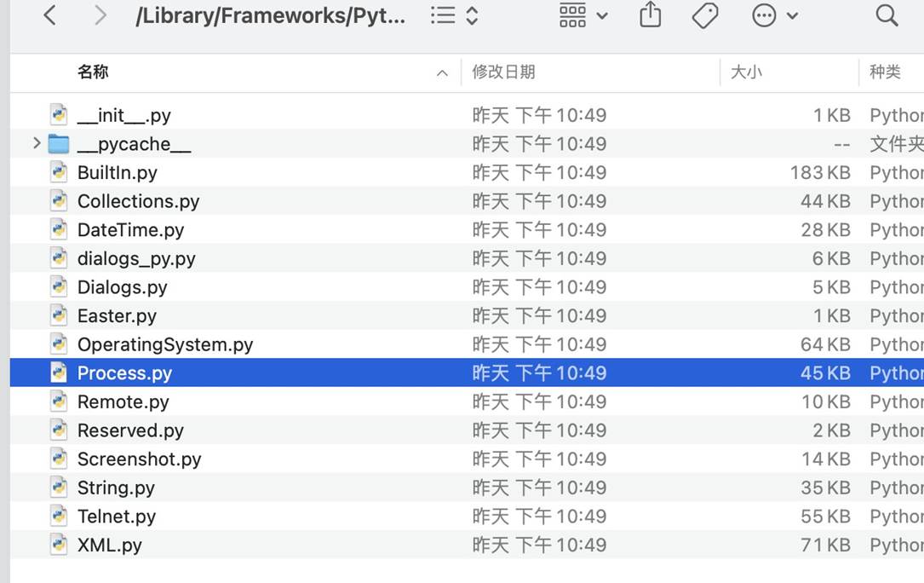The image size is (924, 583).
Task: Open the Share toolbar icon
Action: tap(651, 15)
